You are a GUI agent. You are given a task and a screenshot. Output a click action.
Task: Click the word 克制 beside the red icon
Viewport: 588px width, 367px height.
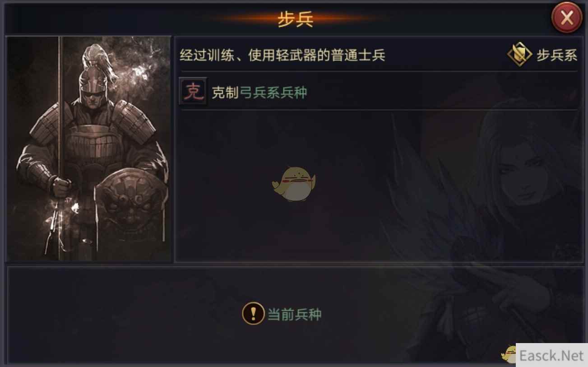[225, 93]
